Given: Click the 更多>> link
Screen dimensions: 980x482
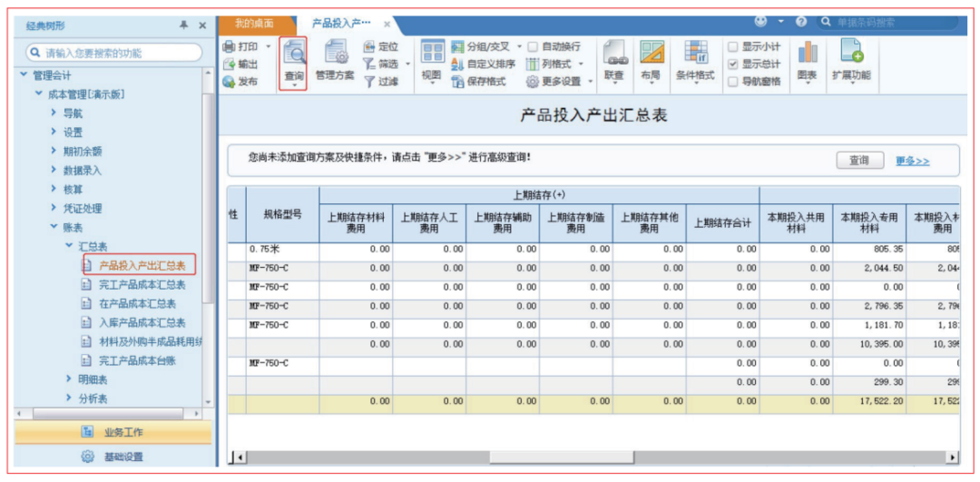Looking at the screenshot, I should coord(912,162).
